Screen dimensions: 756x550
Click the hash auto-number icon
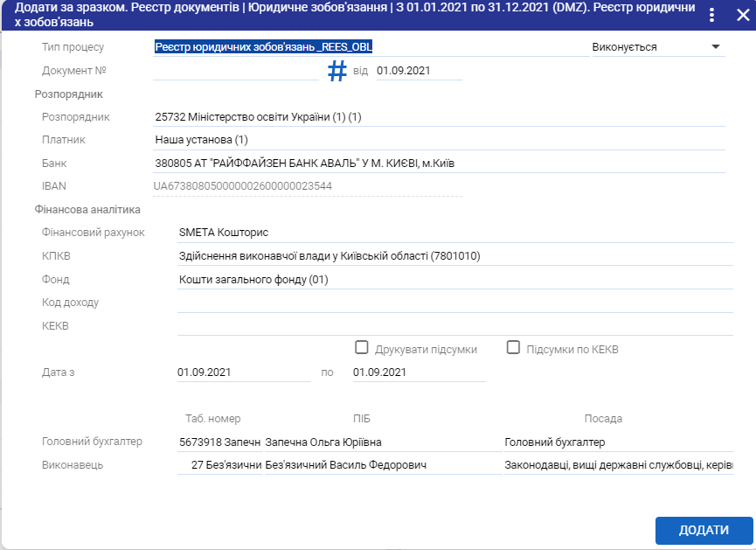tap(337, 71)
